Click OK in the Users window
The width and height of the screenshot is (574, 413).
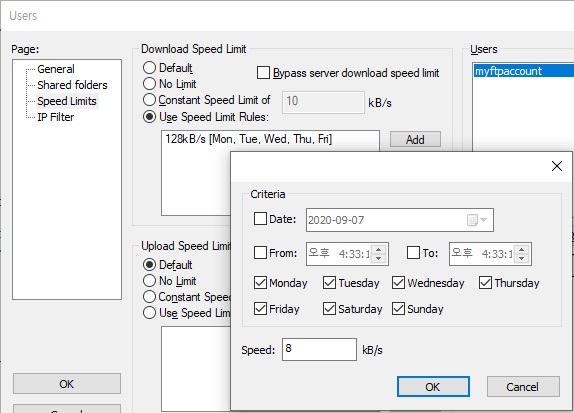pos(67,384)
